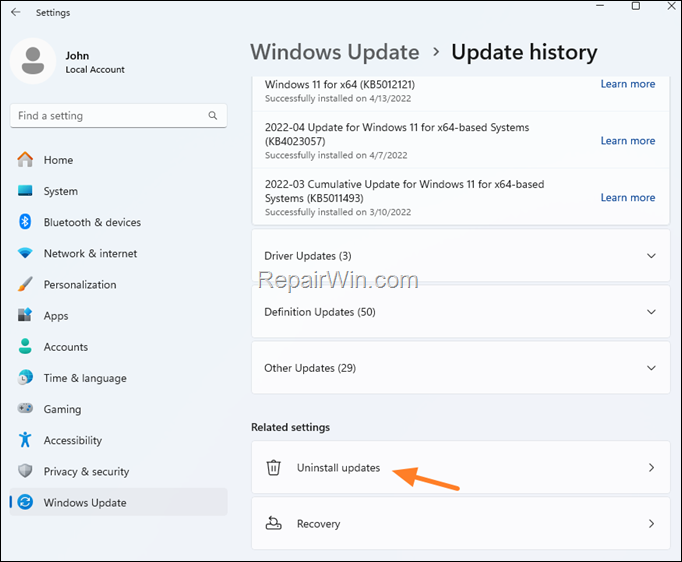Screen dimensions: 682x562
Task: Click Recovery label in Related settings
Action: [318, 524]
